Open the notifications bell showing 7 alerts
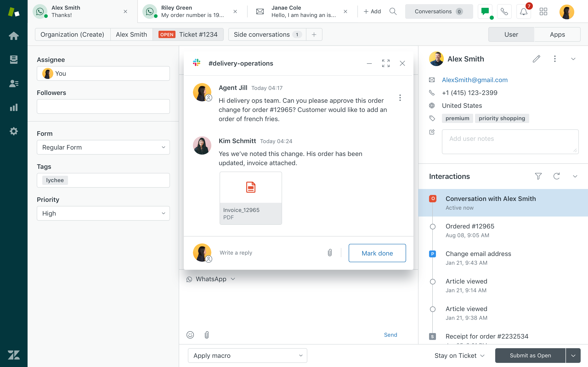 (523, 11)
